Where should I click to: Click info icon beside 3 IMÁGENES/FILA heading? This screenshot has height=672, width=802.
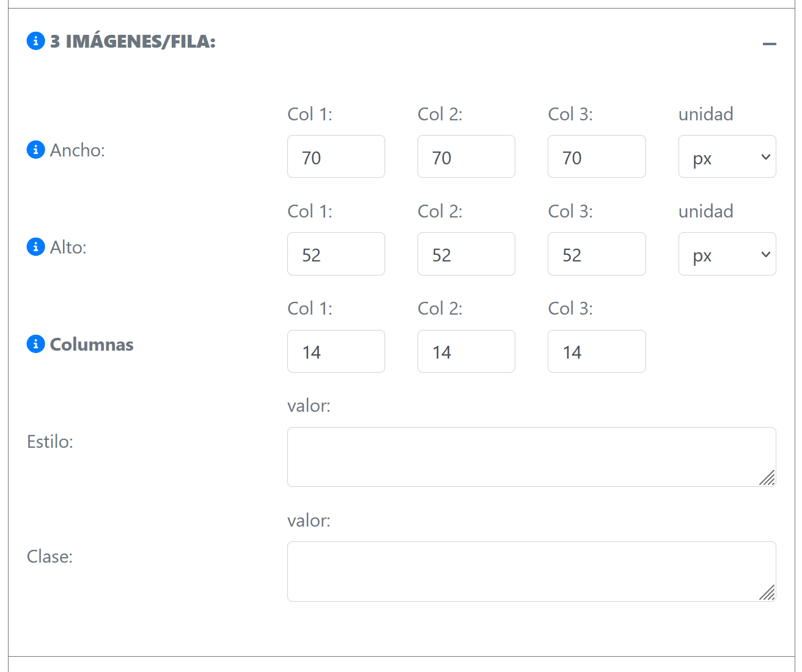tap(35, 41)
